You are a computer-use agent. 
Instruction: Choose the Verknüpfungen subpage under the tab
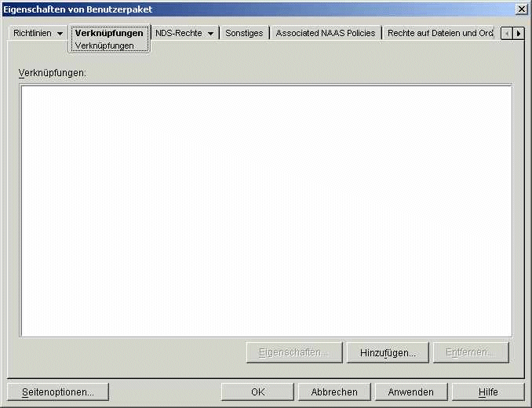coord(104,46)
